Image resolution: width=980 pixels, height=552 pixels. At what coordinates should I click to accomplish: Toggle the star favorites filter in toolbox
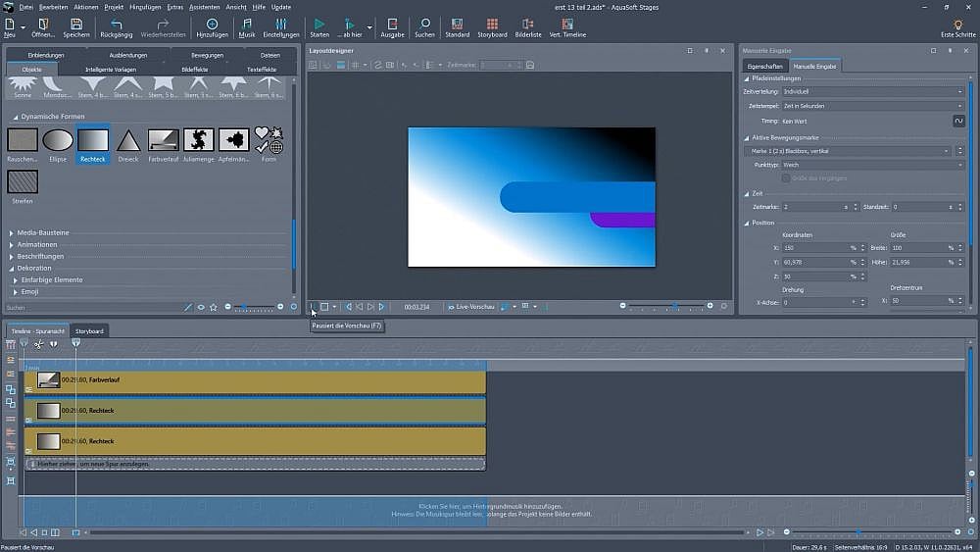click(214, 307)
